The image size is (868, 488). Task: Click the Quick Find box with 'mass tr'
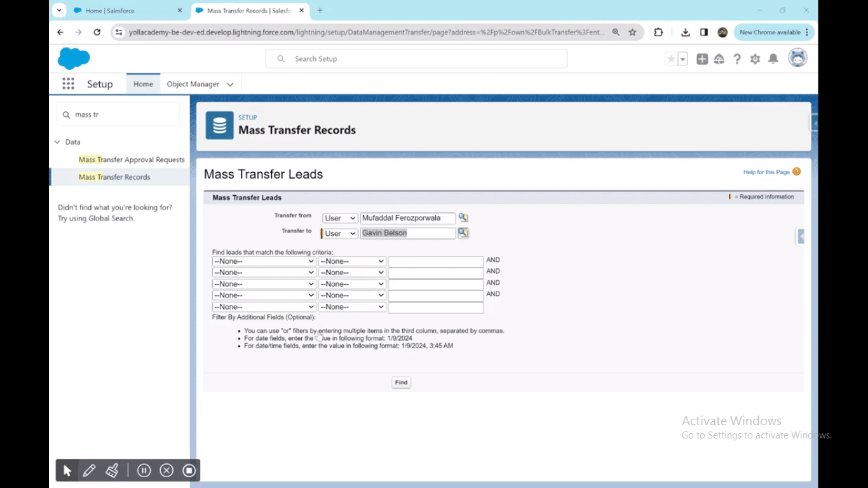(x=118, y=114)
